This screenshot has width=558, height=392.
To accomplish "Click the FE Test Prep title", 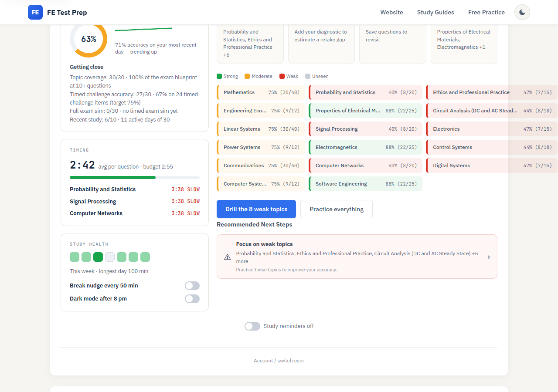I will pyautogui.click(x=67, y=12).
